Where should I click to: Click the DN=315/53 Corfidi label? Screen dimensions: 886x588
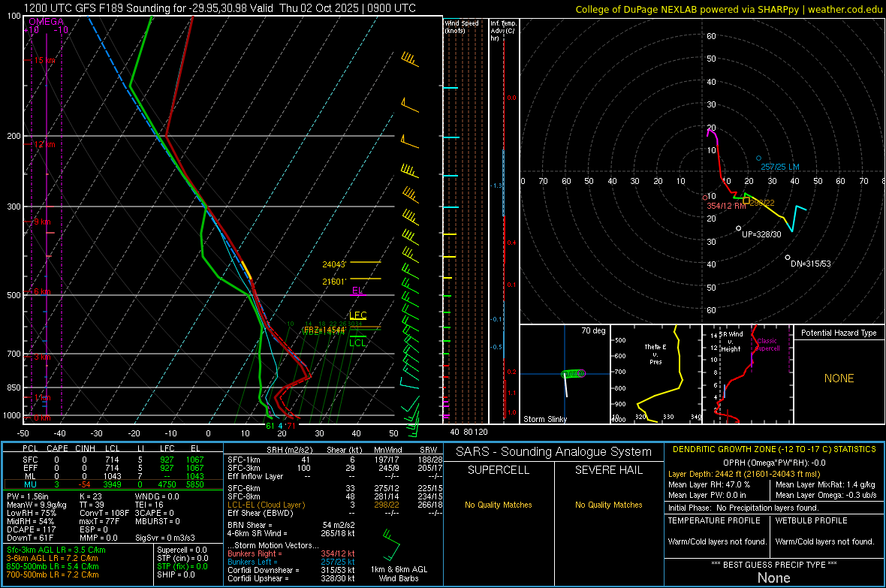coord(811,264)
